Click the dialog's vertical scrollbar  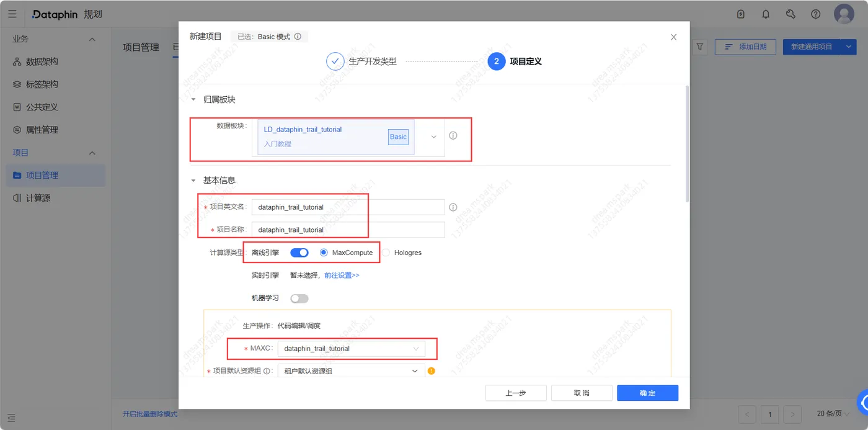coord(687,143)
